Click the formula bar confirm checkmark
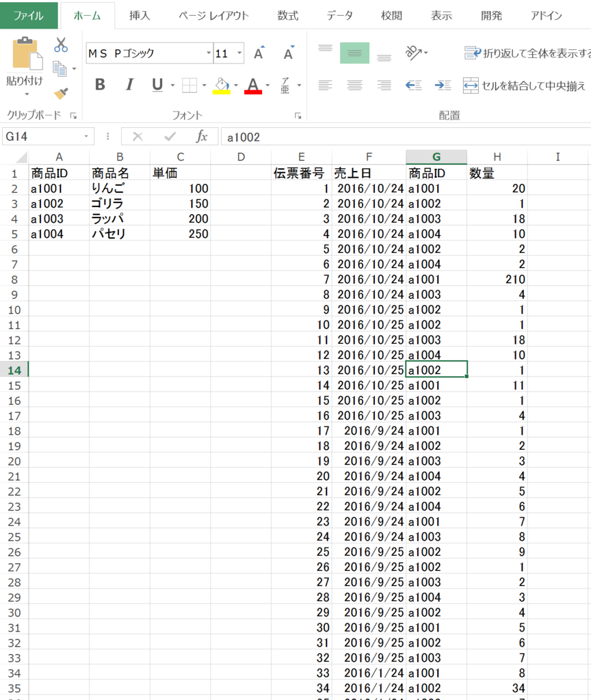 [x=170, y=137]
